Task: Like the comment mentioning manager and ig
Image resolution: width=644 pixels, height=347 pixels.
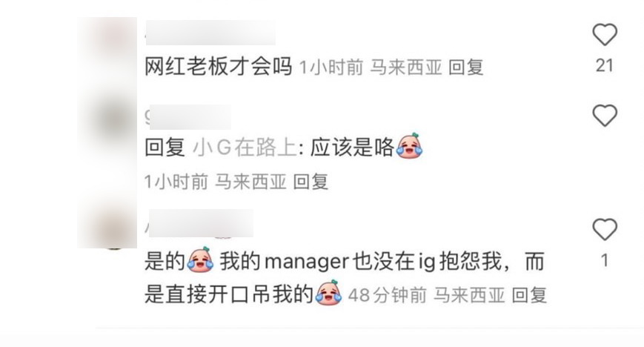Action: pos(605,229)
